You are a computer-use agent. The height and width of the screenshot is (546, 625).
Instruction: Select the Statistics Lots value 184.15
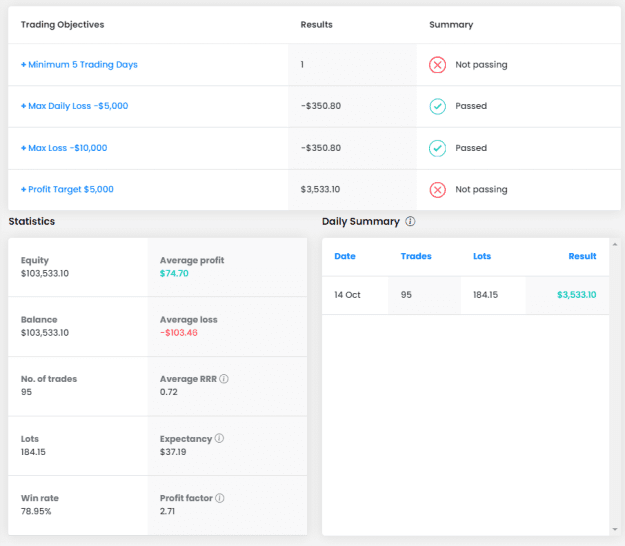33,452
